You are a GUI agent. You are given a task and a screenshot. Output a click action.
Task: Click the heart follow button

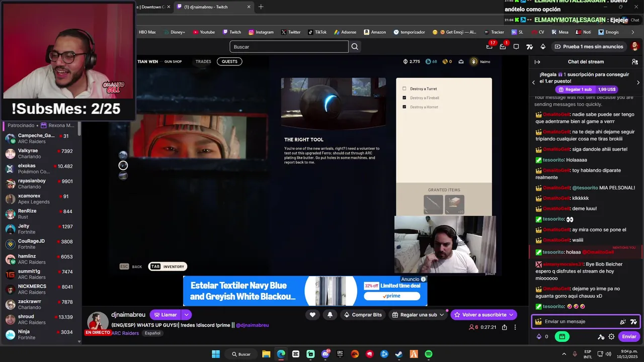coord(312,315)
